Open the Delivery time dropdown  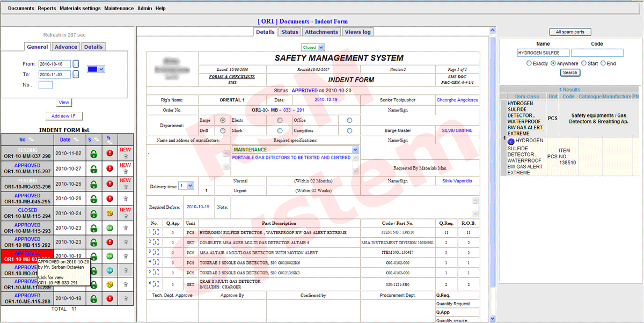click(186, 186)
